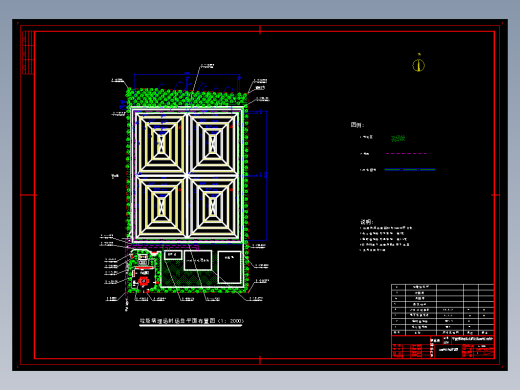Select the upper-left landfill cell
Image resolution: width=520 pixels, height=390 pixels.
coord(161,143)
